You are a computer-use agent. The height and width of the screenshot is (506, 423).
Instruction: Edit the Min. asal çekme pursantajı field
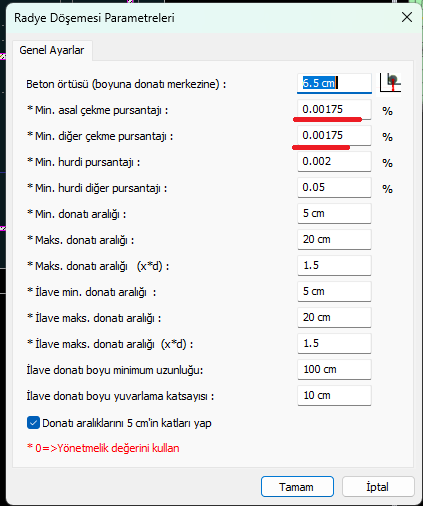[x=334, y=109]
